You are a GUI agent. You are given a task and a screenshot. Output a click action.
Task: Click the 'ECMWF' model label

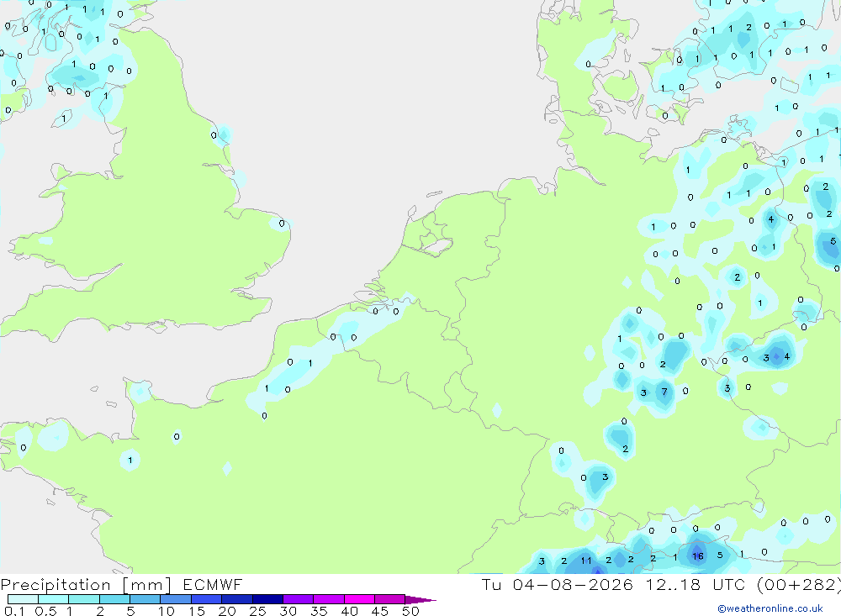point(213,584)
